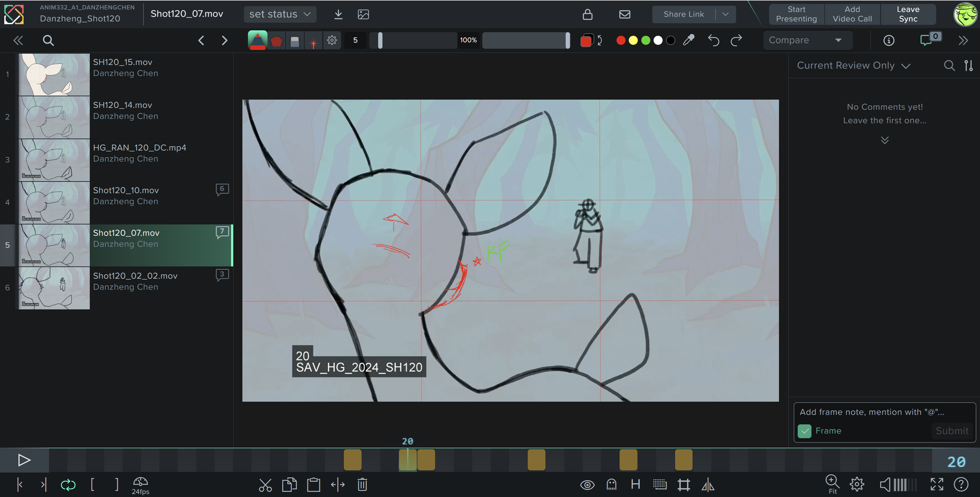Click the frame note input field

point(884,412)
